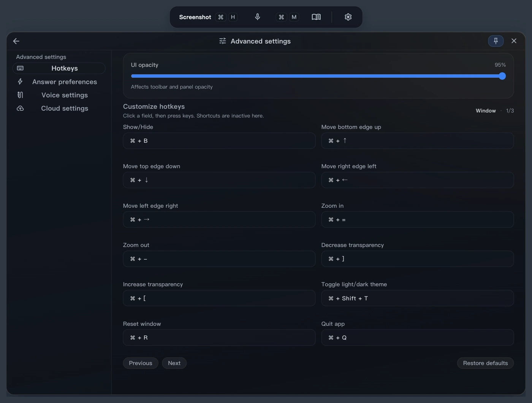Click the Move bottom edge up field

tap(418, 141)
